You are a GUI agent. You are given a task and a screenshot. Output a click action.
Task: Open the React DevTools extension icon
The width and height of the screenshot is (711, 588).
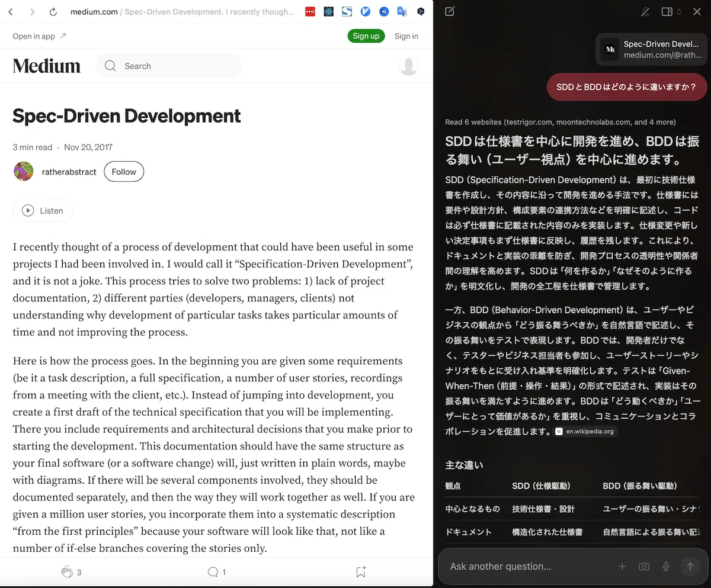click(x=329, y=12)
